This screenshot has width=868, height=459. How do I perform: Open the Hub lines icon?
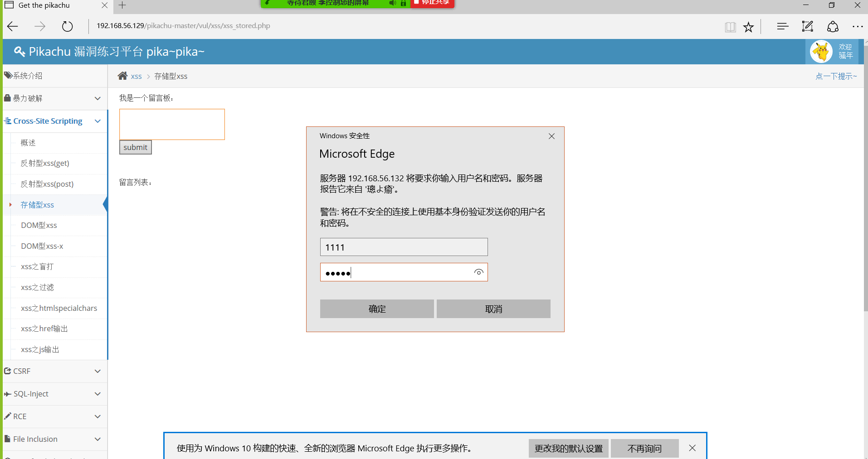[x=782, y=27]
